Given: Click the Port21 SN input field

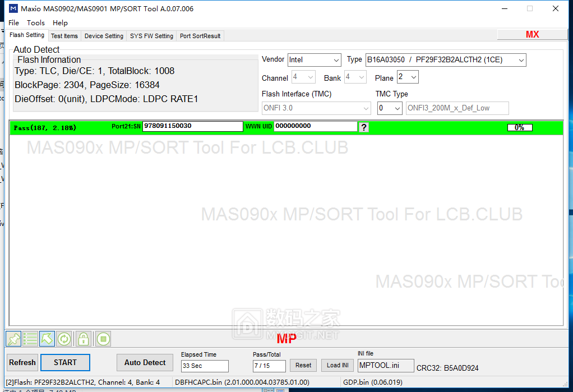Looking at the screenshot, I should coord(192,126).
